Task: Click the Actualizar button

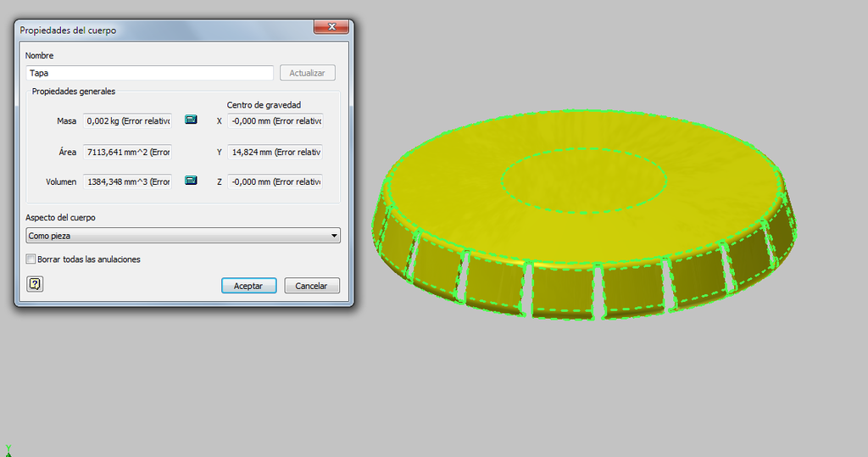Action: (x=307, y=74)
